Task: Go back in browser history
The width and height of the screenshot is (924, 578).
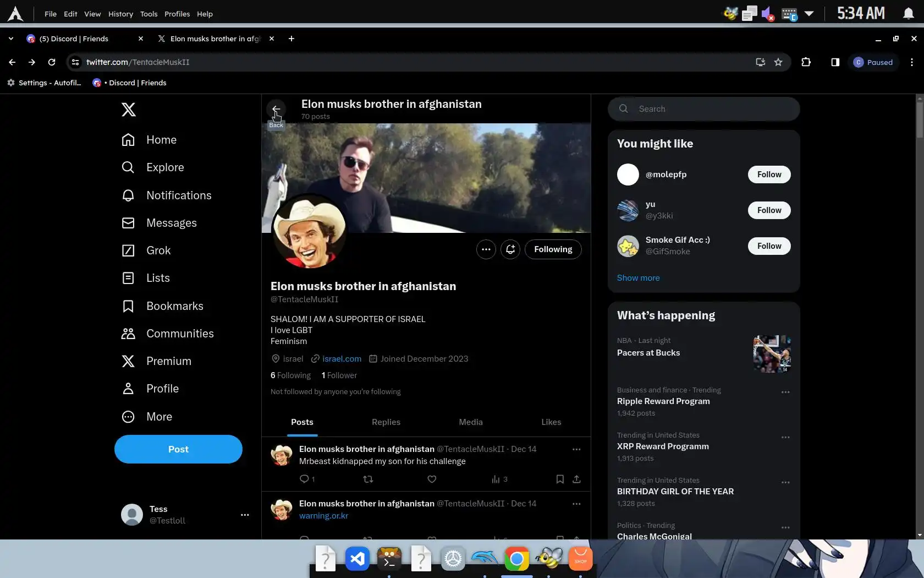Action: (12, 62)
